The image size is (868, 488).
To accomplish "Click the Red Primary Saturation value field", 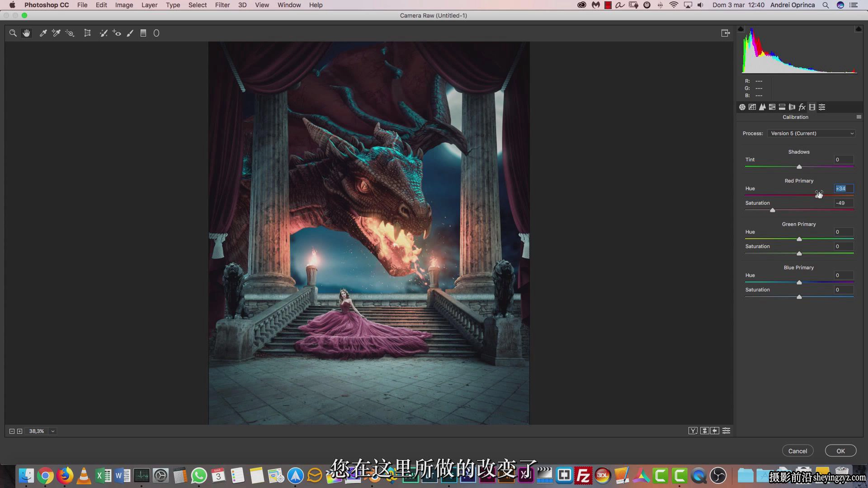I will [x=844, y=203].
